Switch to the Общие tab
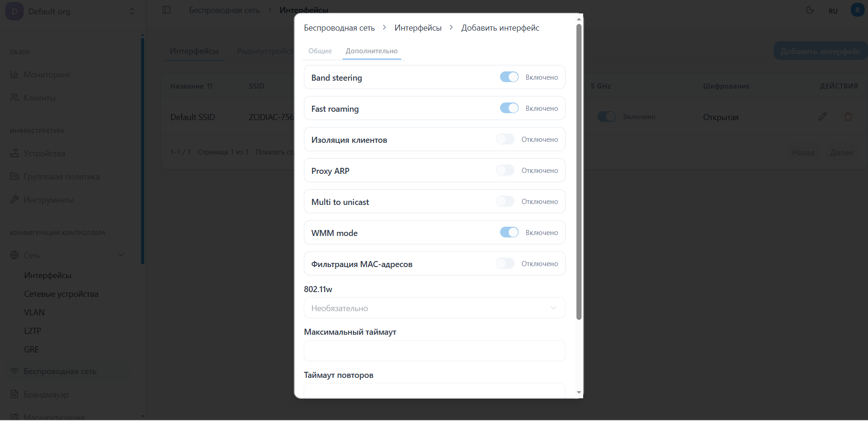 (x=320, y=51)
